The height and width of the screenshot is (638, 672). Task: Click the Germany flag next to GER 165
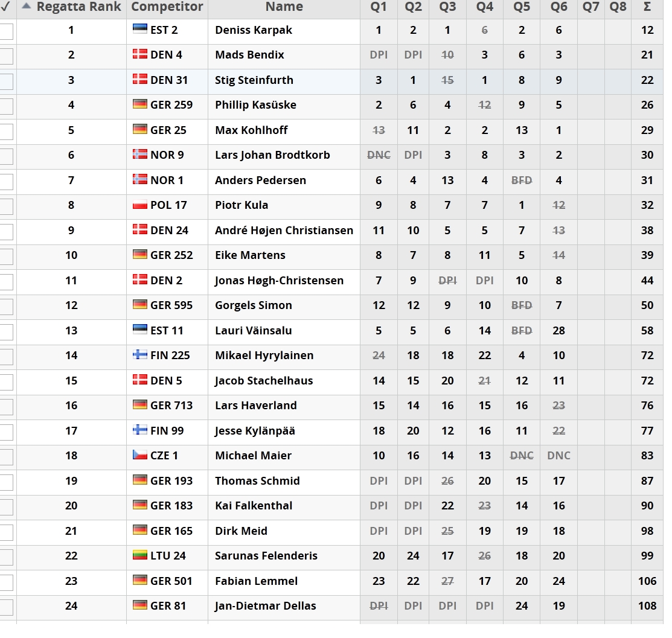click(x=139, y=530)
